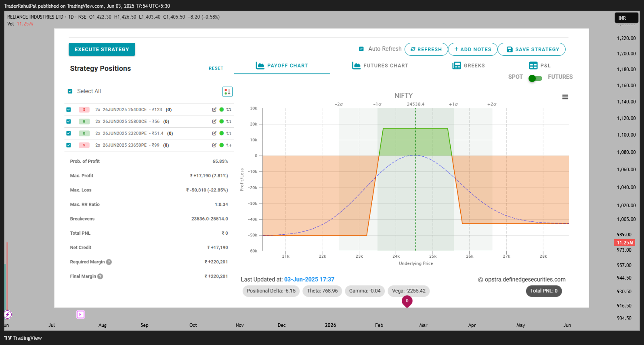Click the TradingView logo
Screen dimensions: 644x345
[23, 338]
